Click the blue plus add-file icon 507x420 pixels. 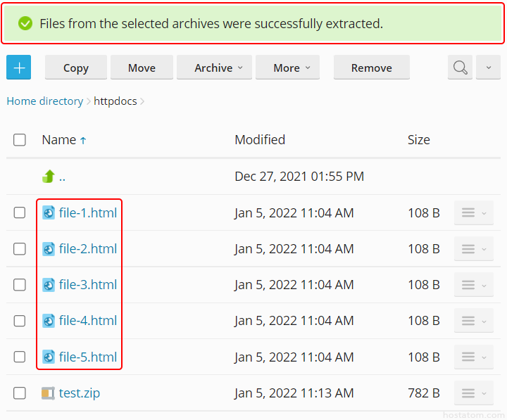point(19,68)
